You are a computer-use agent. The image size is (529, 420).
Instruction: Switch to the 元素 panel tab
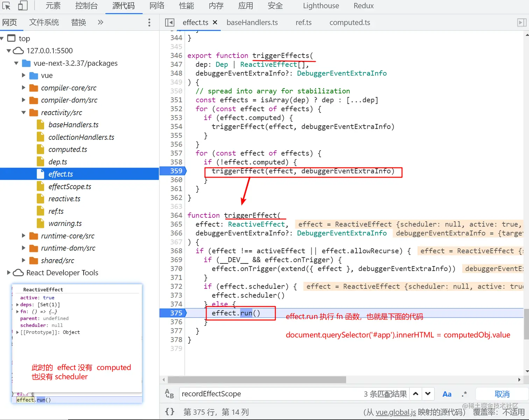pyautogui.click(x=53, y=6)
